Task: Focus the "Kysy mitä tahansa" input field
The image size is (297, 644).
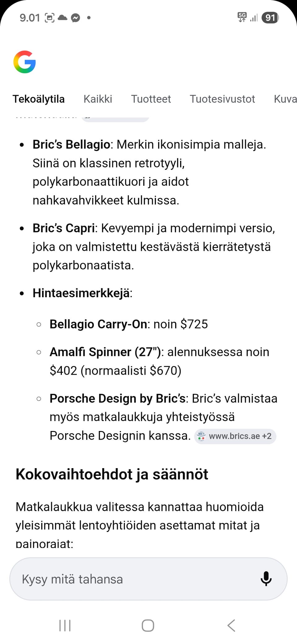Action: click(x=148, y=579)
